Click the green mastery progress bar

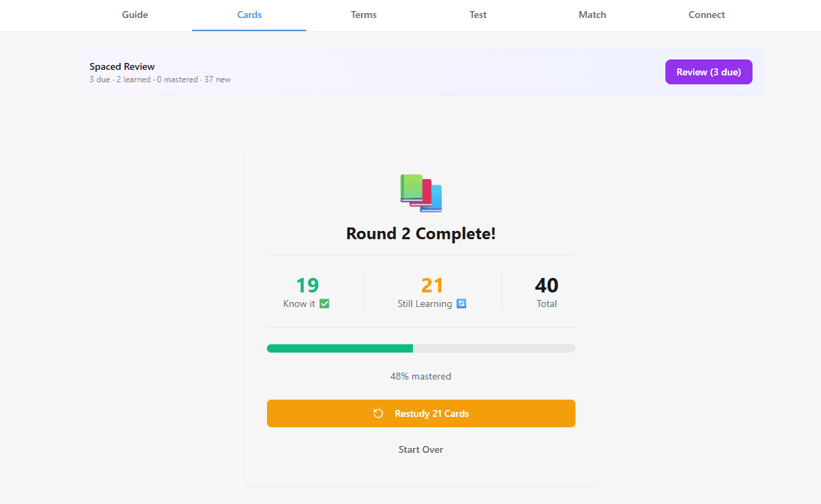click(339, 348)
